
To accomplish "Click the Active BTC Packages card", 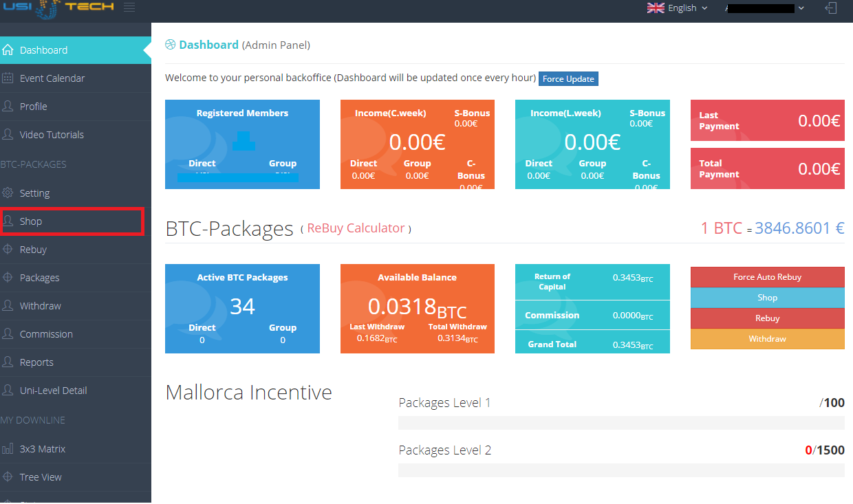I will pyautogui.click(x=242, y=309).
